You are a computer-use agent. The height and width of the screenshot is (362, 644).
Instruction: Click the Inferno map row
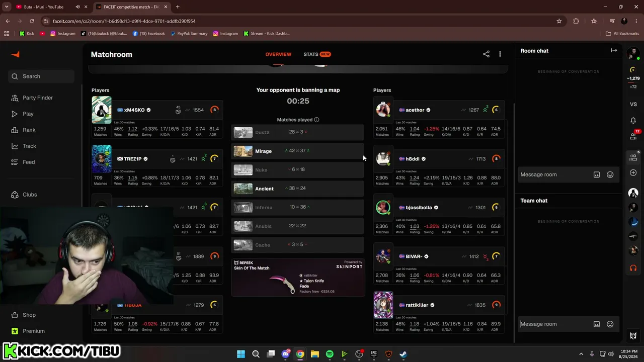297,207
